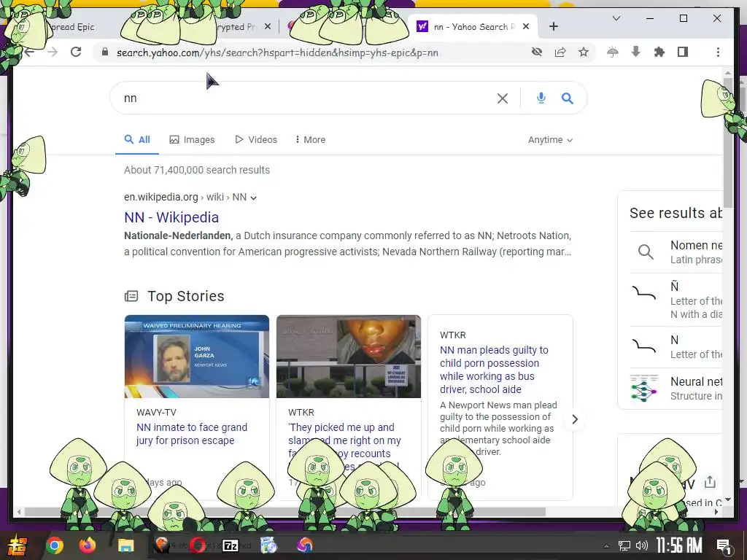Open File Explorer from the taskbar
This screenshot has width=747, height=560.
tap(126, 545)
